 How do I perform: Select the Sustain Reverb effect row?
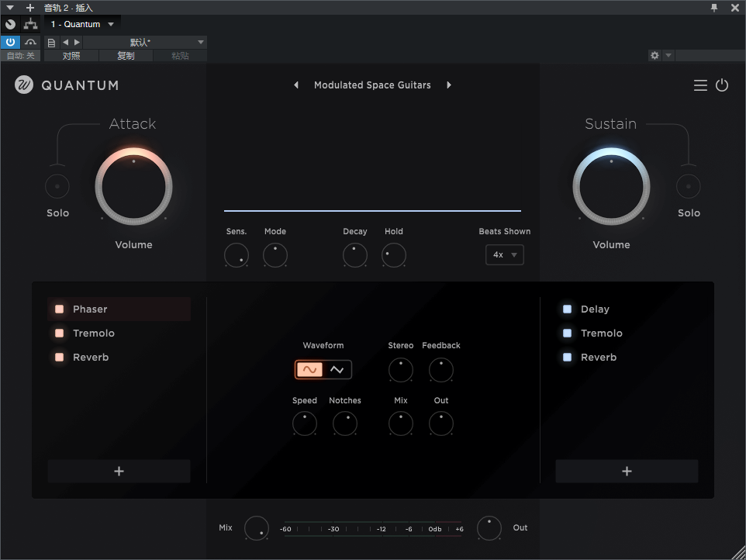pyautogui.click(x=627, y=358)
